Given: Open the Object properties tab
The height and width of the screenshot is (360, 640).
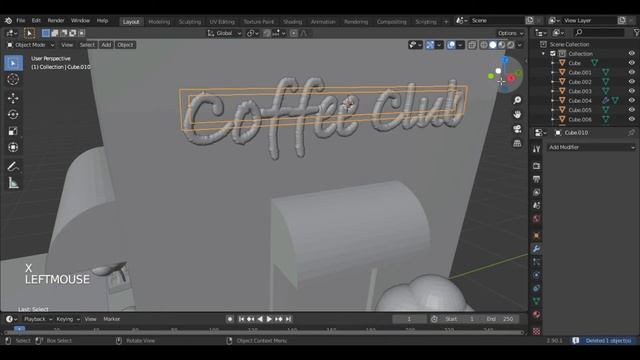Looking at the screenshot, I should 536,236.
